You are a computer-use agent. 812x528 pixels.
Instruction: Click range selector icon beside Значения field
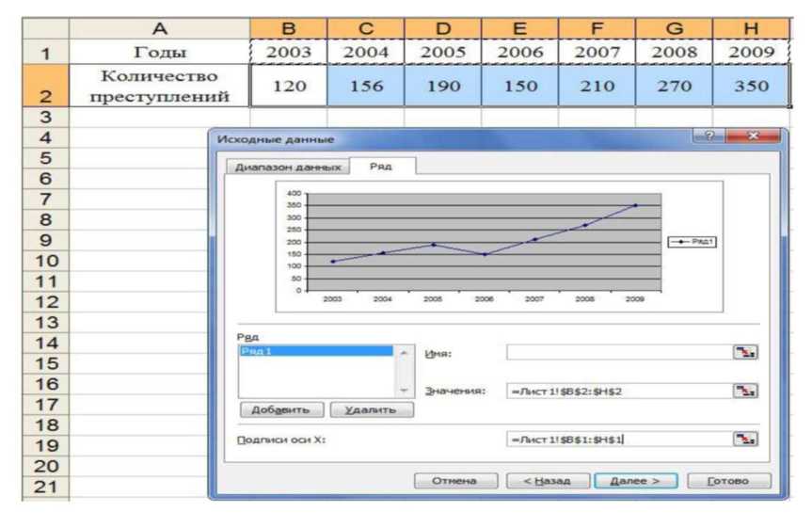(x=745, y=391)
